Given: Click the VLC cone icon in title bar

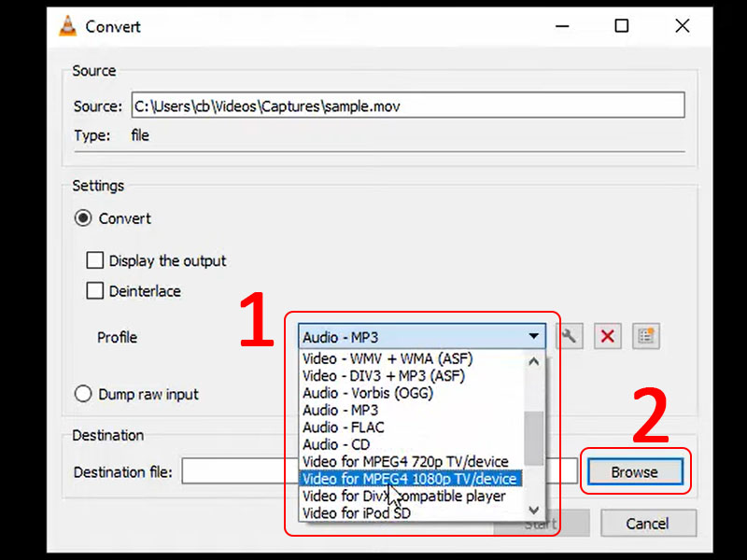Looking at the screenshot, I should tap(67, 26).
